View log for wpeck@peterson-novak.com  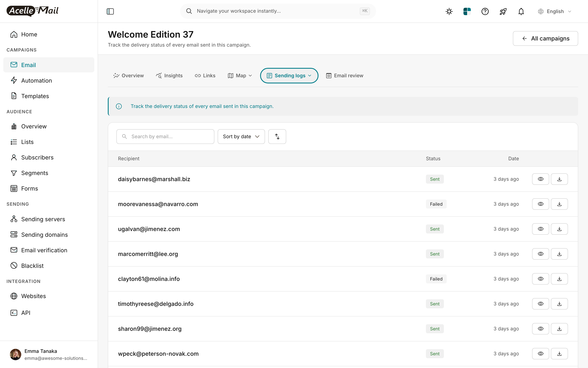click(540, 354)
